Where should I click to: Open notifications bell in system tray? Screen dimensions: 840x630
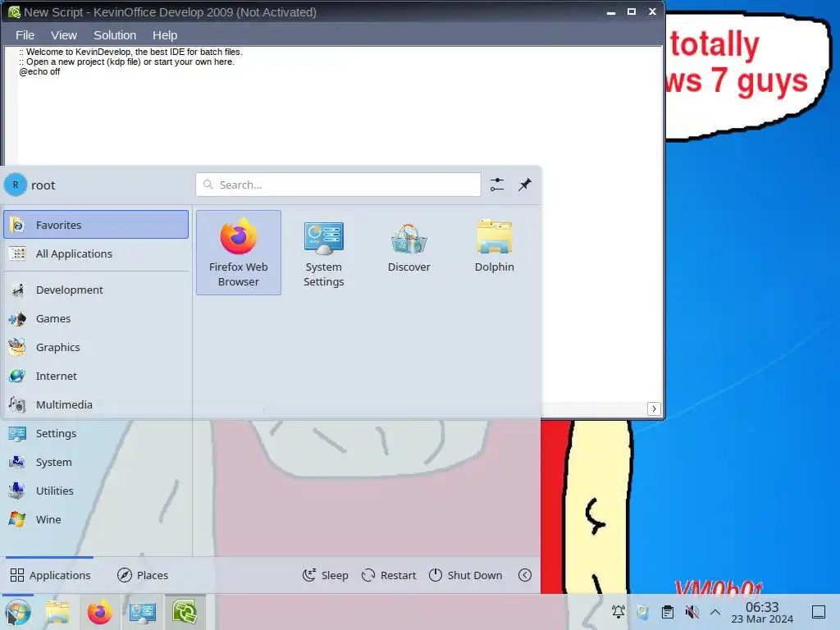point(619,612)
